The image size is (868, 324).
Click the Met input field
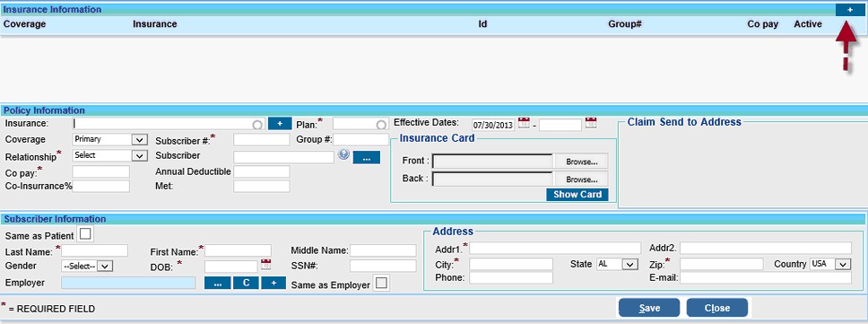point(261,186)
